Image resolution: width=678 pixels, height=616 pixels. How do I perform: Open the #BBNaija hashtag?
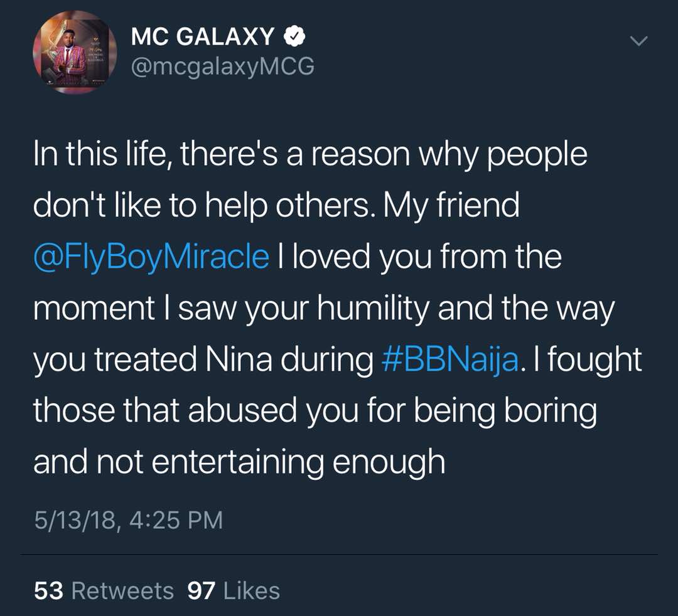(450, 359)
